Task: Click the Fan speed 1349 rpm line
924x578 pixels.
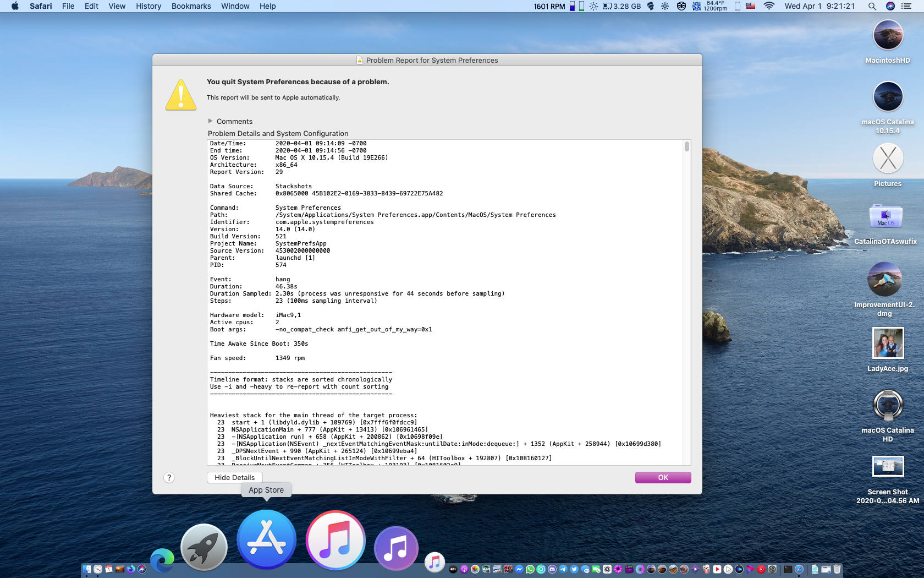Action: (257, 358)
